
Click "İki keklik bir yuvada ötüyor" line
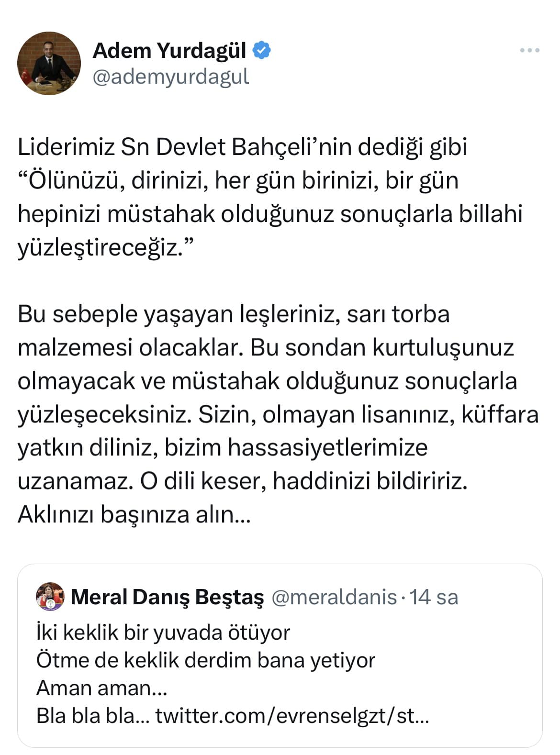click(x=163, y=633)
